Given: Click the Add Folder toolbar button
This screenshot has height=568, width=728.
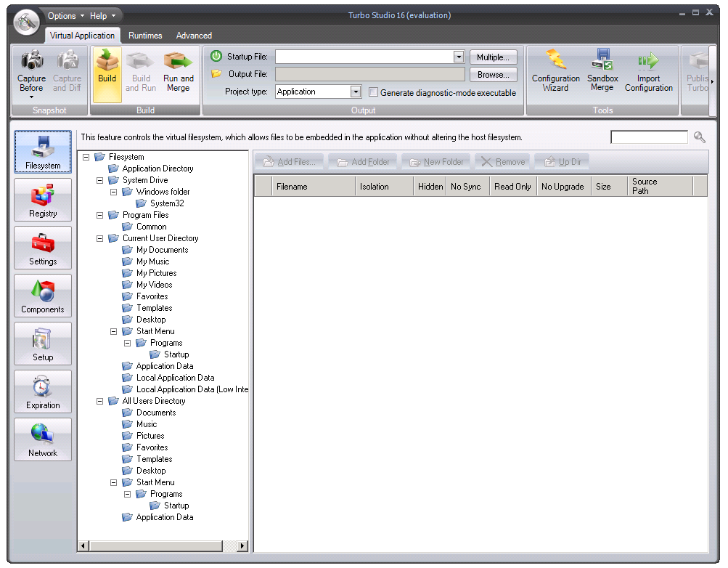Looking at the screenshot, I should 363,162.
